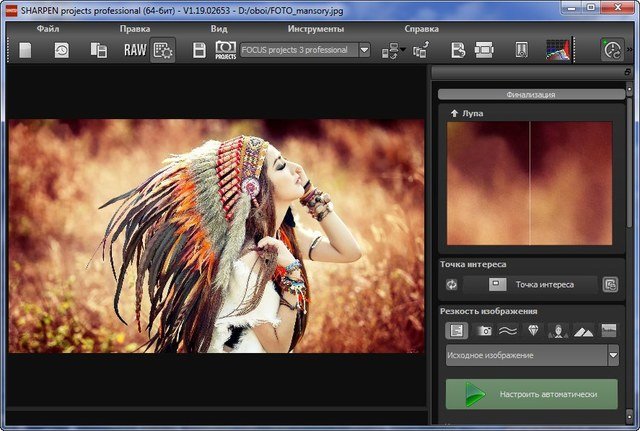This screenshot has height=431, width=640.
Task: Toggle the first document sharpening mode
Action: click(x=457, y=331)
